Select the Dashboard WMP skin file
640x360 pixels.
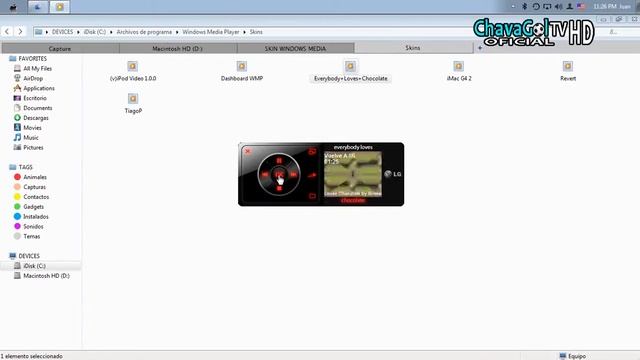click(x=242, y=71)
